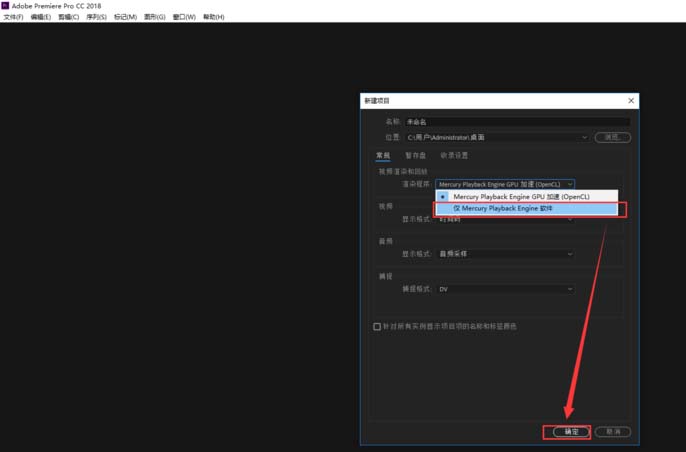
Task: Switch to the 暂存盘 tab
Action: (x=415, y=155)
